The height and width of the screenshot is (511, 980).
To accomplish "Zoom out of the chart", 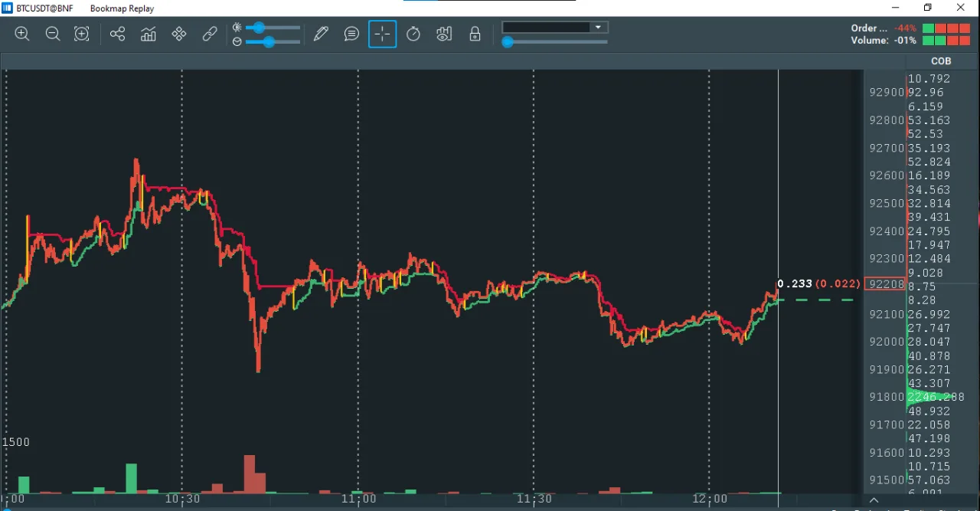I will 53,34.
